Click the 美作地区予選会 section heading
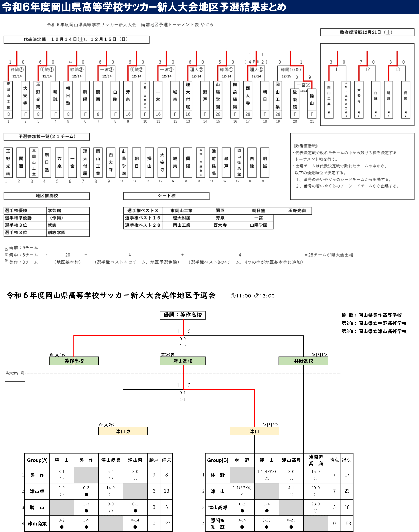 [111, 295]
